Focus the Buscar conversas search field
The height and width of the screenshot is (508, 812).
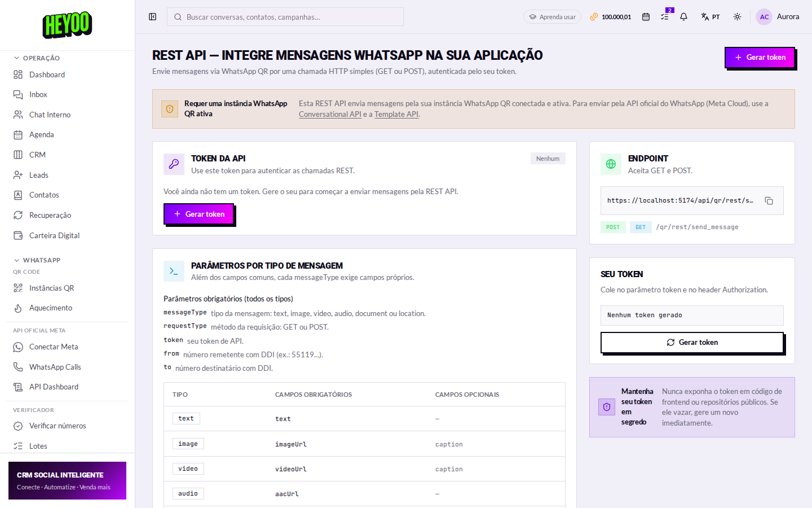285,17
